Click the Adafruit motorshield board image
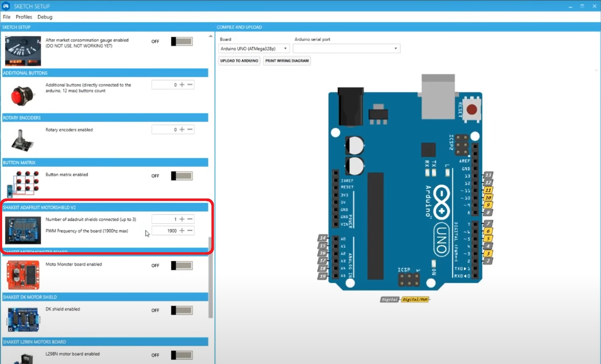 (x=23, y=230)
